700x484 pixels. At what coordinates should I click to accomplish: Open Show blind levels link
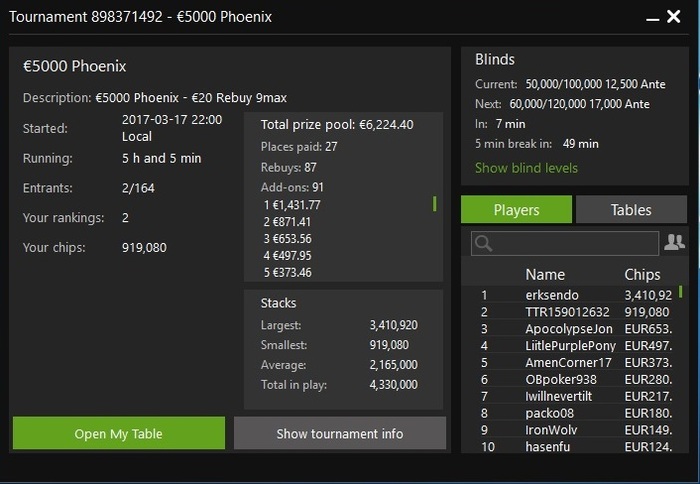tap(526, 168)
